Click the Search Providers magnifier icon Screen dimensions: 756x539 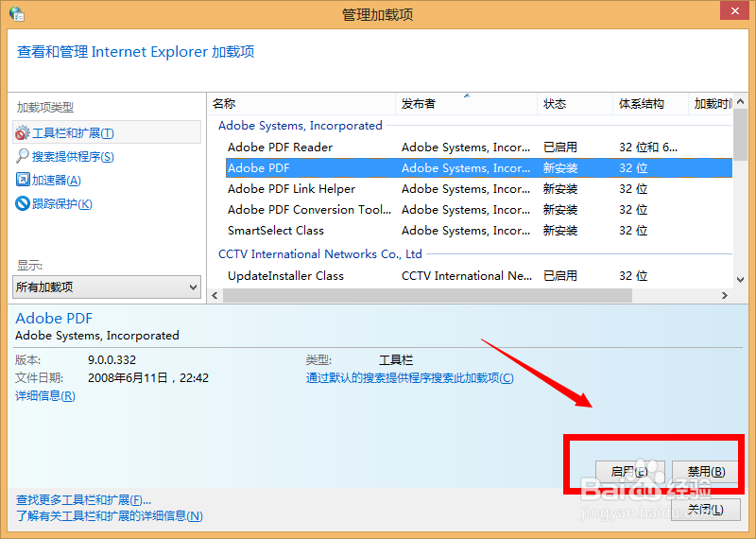pyautogui.click(x=22, y=156)
